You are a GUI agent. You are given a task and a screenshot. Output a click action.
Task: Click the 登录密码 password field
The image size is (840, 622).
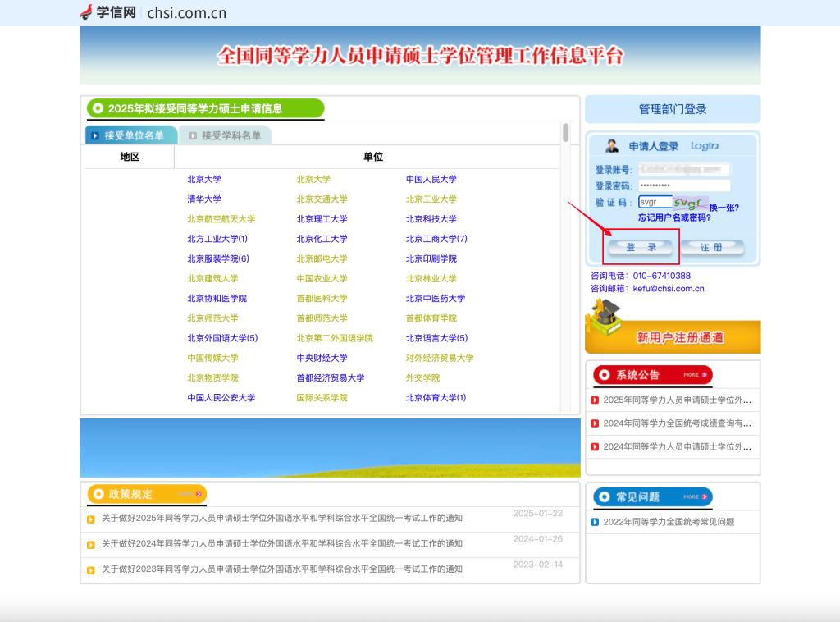point(683,185)
